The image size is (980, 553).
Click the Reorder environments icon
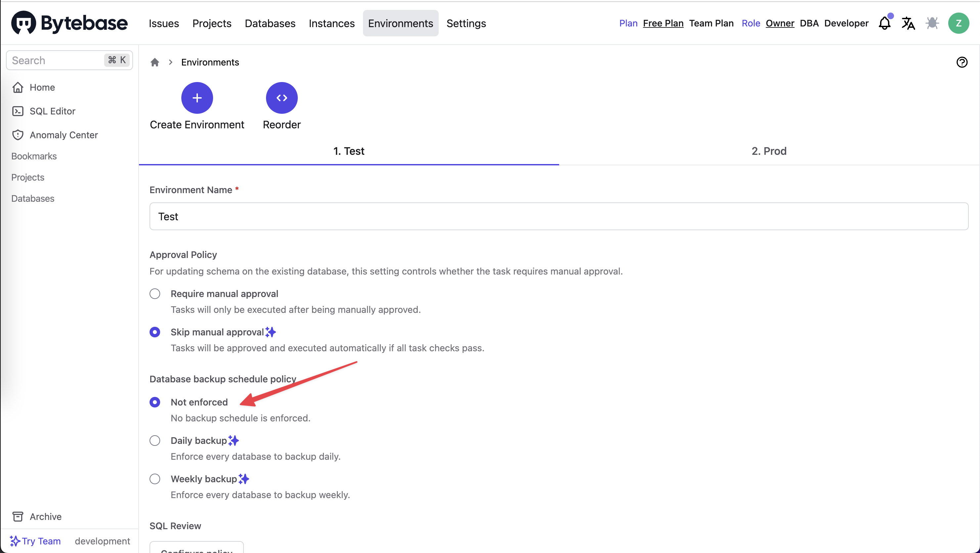(282, 98)
